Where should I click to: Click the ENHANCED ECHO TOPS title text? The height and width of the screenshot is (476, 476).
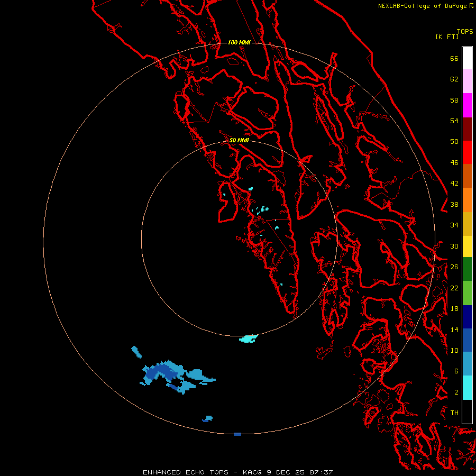coord(186,472)
